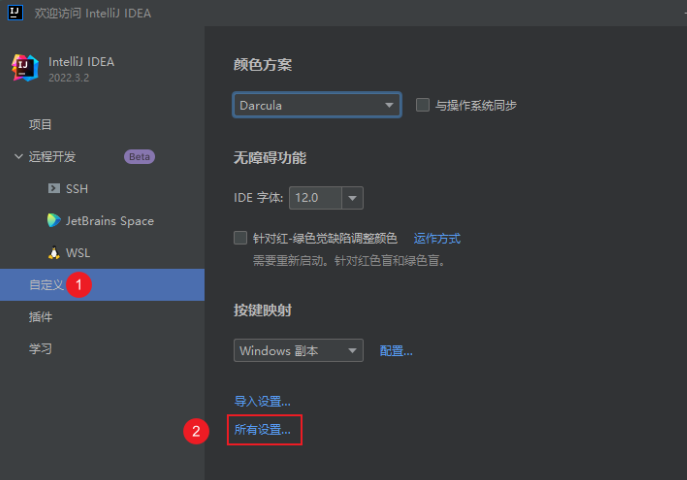Click the WSL penguin icon
This screenshot has width=687, height=480.
54,253
